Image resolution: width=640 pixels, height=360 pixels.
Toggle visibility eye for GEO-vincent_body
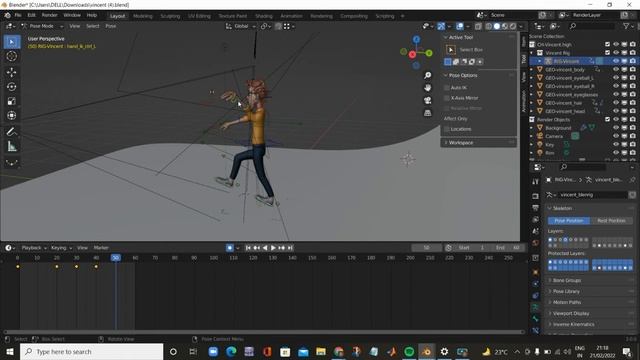(x=616, y=70)
